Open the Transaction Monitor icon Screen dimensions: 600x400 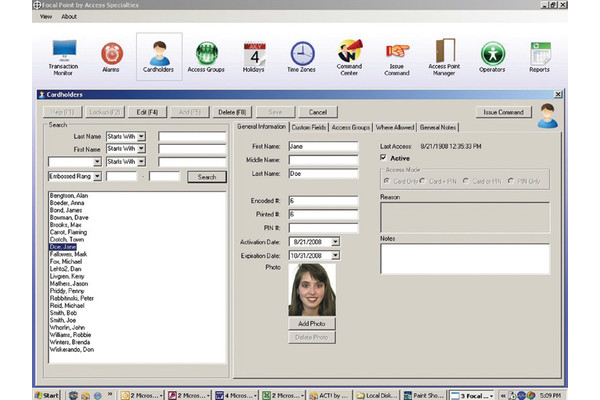coord(65,55)
